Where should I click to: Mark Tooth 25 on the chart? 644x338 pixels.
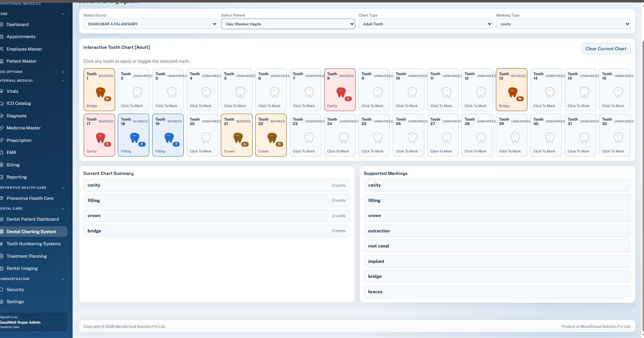click(374, 135)
